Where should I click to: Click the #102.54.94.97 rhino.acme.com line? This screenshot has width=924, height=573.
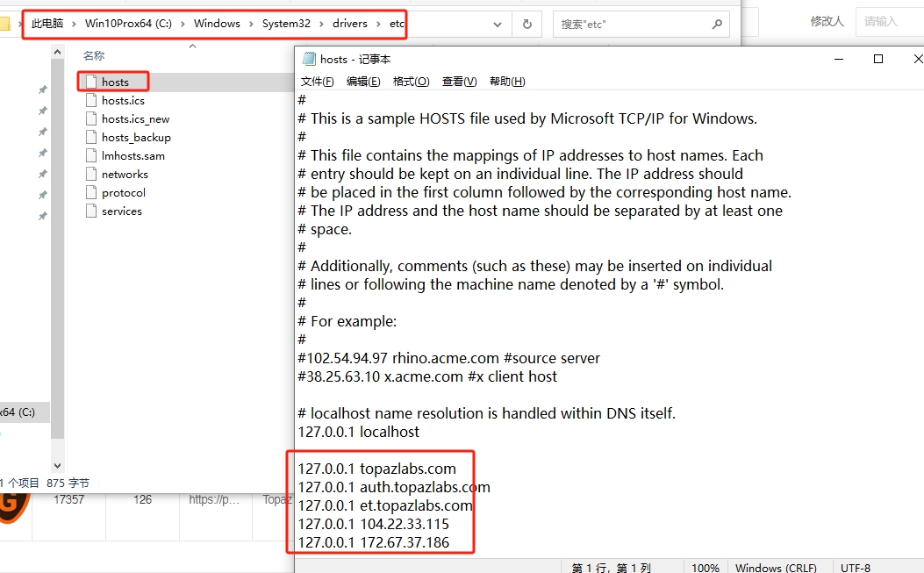click(448, 358)
